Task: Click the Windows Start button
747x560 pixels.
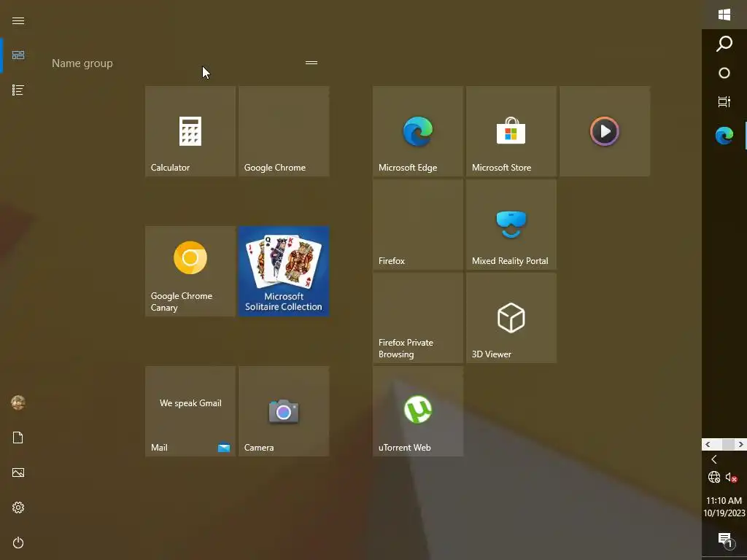Action: pyautogui.click(x=724, y=15)
